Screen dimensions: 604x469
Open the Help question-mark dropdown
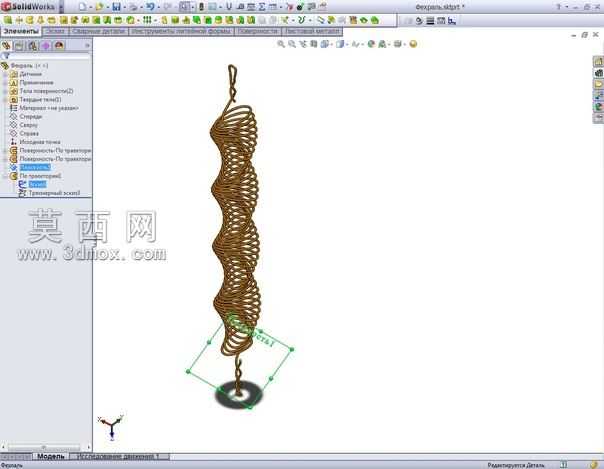click(x=567, y=7)
